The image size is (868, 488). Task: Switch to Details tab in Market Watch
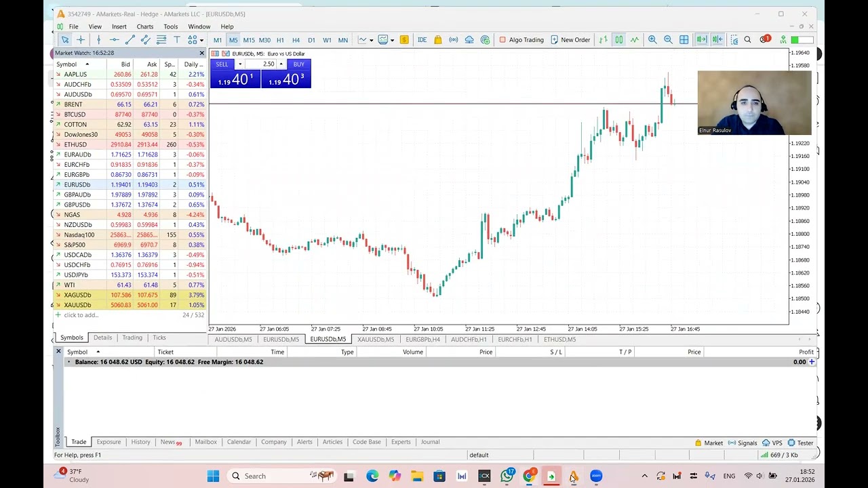102,338
